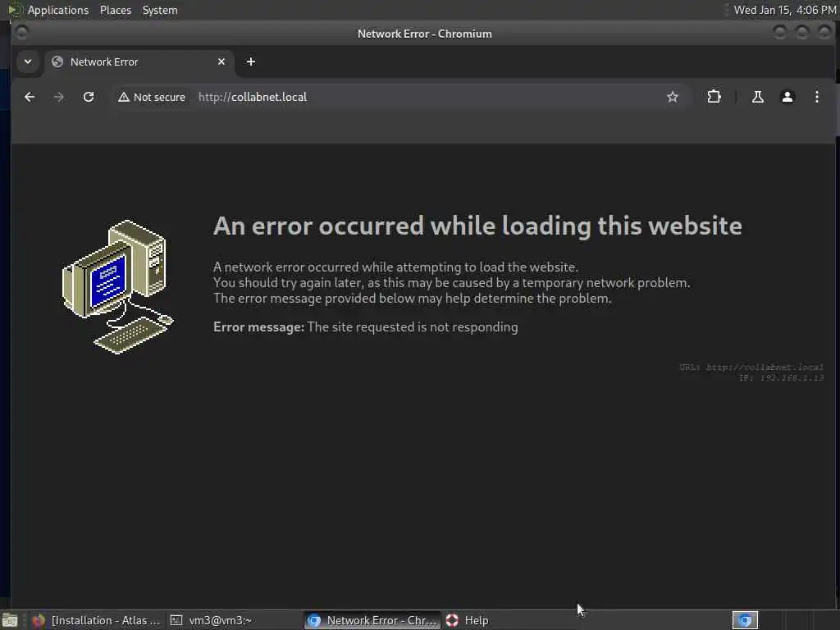Expand the tab search dropdown arrow
The image size is (840, 630).
pyautogui.click(x=28, y=62)
